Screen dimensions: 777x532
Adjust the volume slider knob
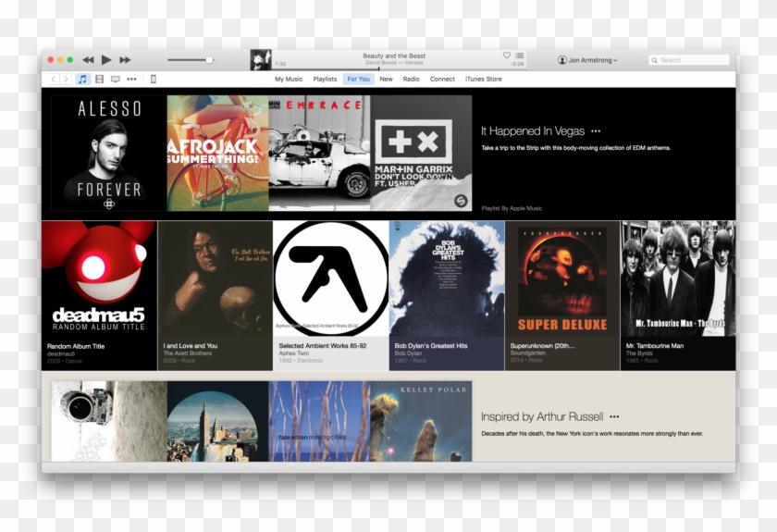[209, 60]
